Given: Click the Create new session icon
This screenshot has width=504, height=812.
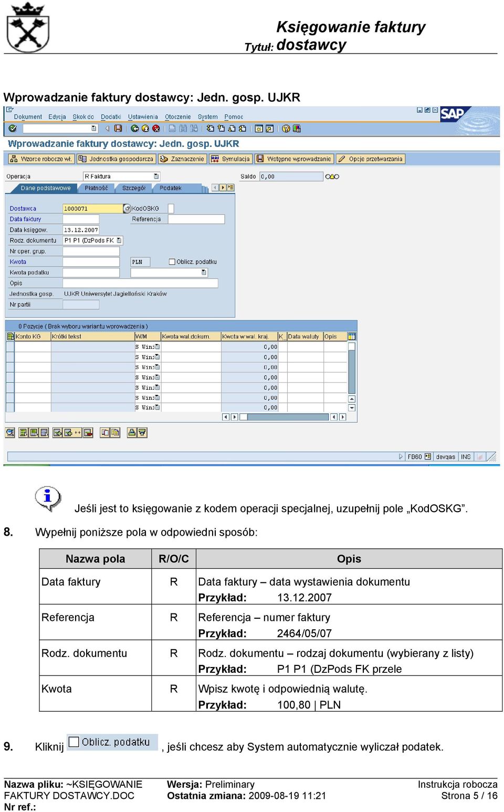Looking at the screenshot, I should tap(259, 128).
